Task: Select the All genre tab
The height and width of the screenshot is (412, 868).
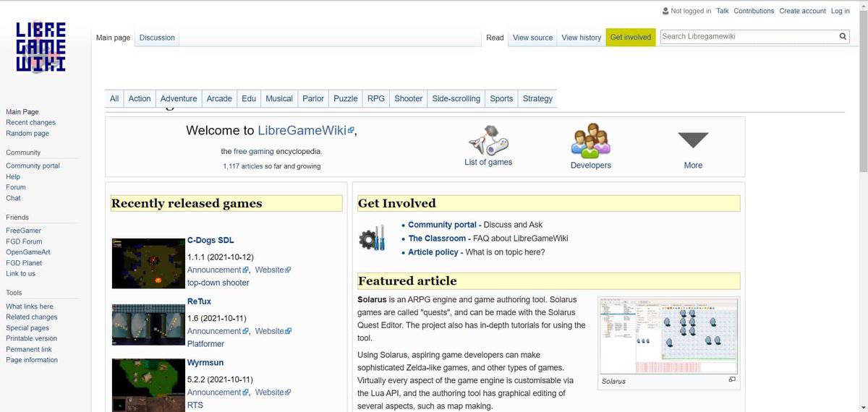Action: coord(114,99)
